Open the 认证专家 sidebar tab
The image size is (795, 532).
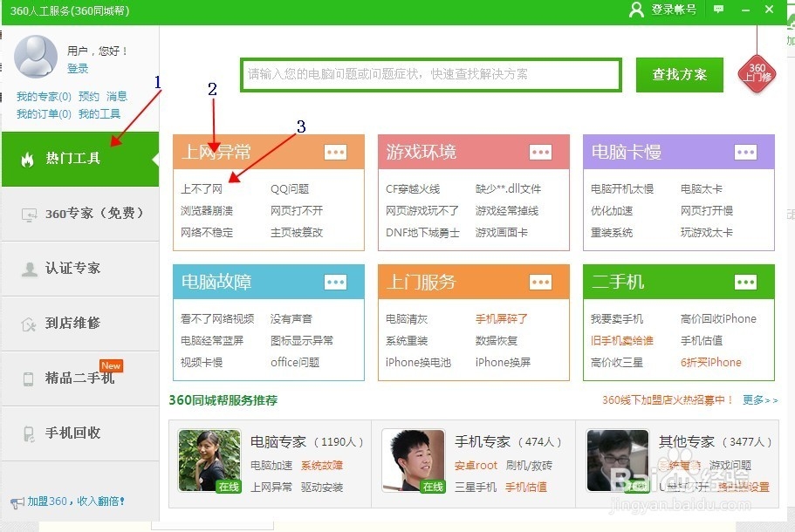[x=80, y=269]
